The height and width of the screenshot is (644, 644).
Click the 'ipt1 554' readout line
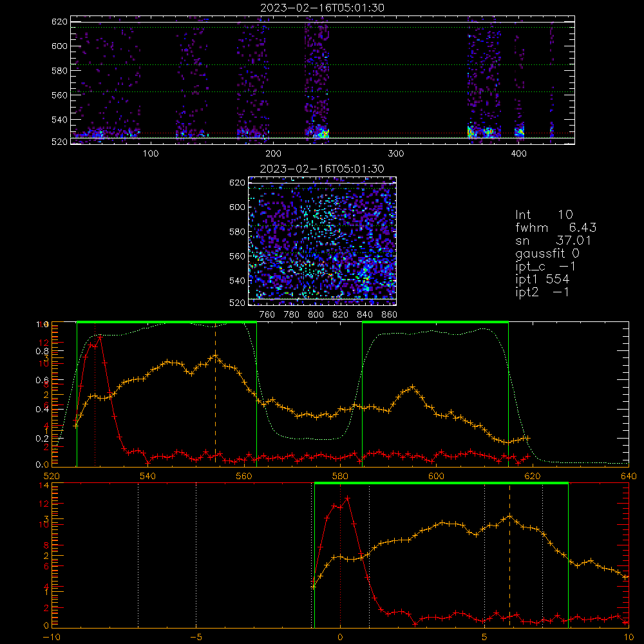click(x=542, y=279)
